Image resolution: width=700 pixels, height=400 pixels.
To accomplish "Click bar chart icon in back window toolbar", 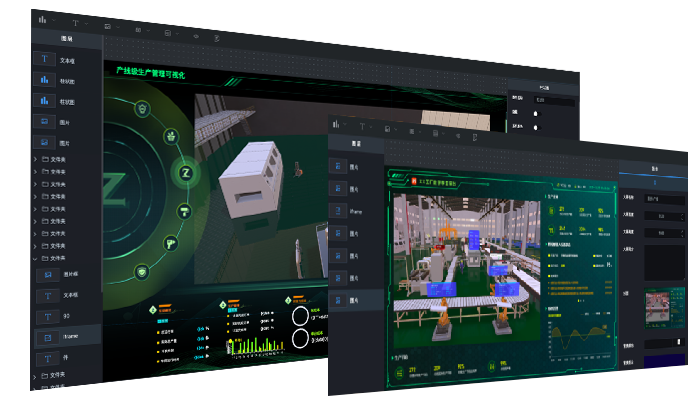I will 42,19.
